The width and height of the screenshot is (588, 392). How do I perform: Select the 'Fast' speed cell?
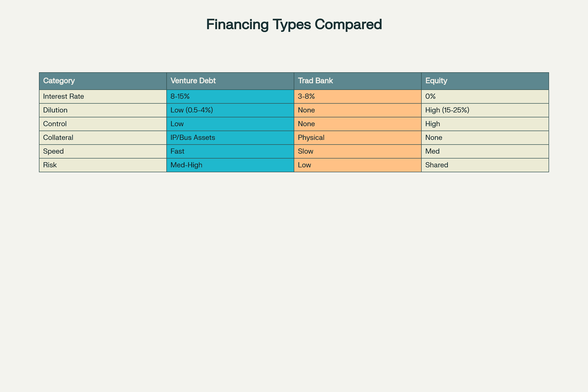click(x=177, y=151)
